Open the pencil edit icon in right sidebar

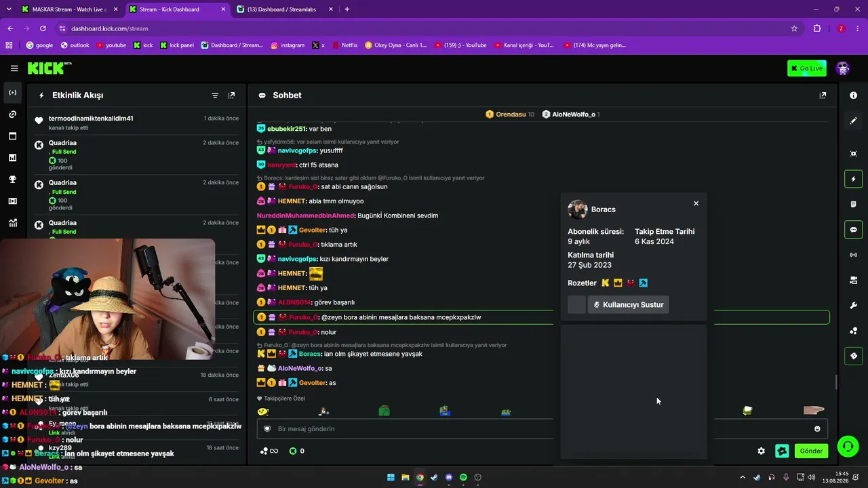854,121
